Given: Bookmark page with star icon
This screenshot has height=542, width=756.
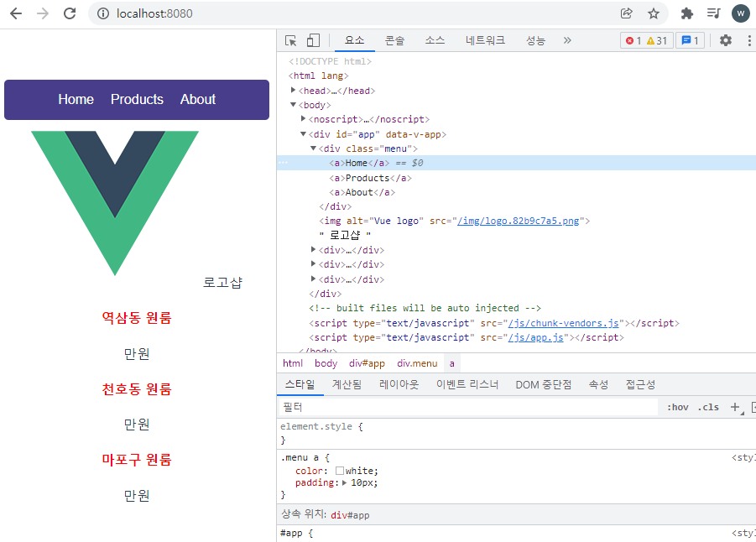Looking at the screenshot, I should pyautogui.click(x=654, y=13).
